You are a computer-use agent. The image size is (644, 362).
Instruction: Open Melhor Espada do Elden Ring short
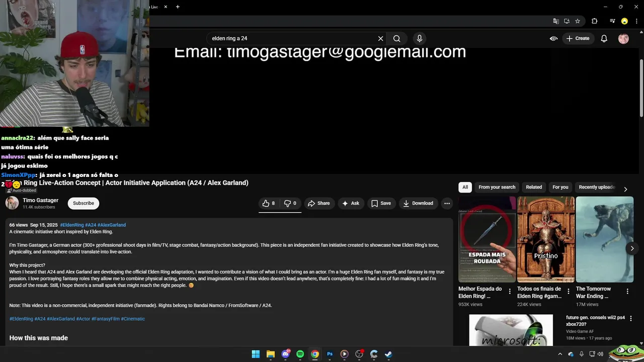point(487,239)
